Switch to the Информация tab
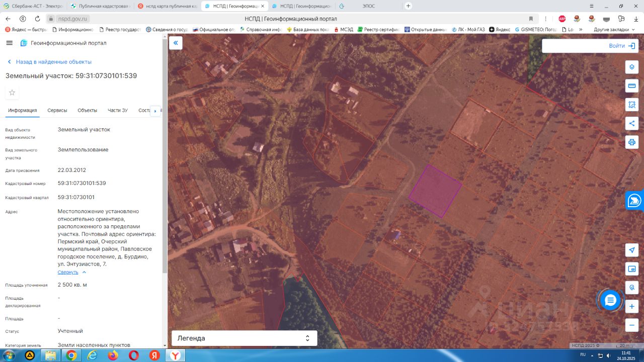This screenshot has height=362, width=644. [x=23, y=111]
